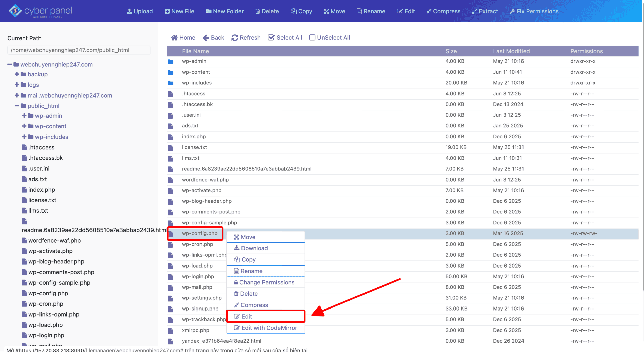Click folder icon in wp-includes file row

click(x=171, y=83)
